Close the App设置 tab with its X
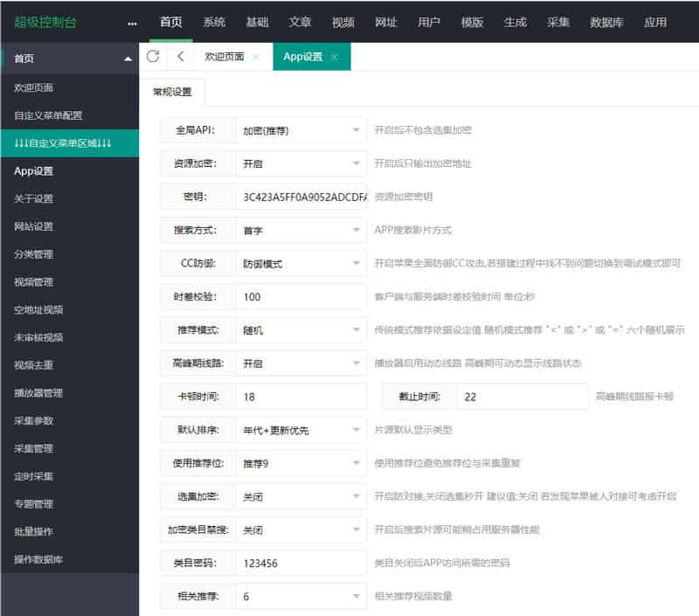Viewport: 699px width, 616px height. [x=334, y=57]
